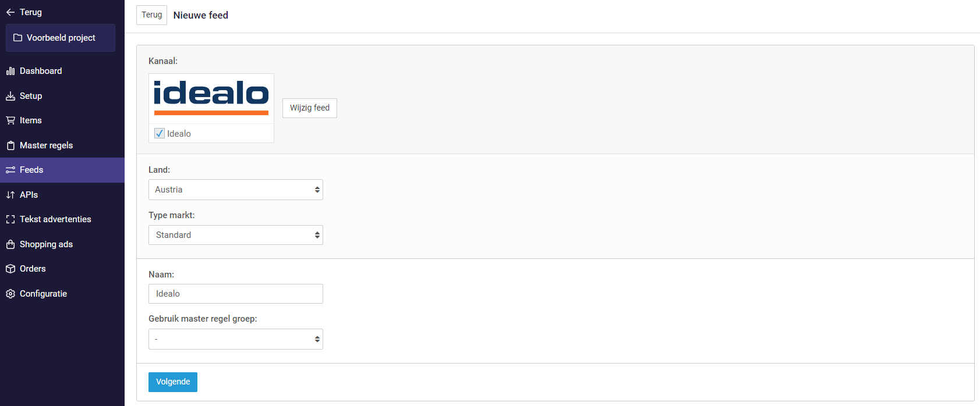Click the Items shopping cart icon
This screenshot has width=980, height=406.
point(10,120)
